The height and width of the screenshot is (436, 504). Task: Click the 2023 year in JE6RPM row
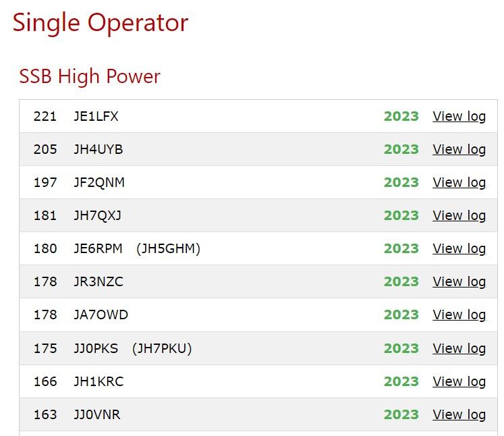click(x=401, y=249)
